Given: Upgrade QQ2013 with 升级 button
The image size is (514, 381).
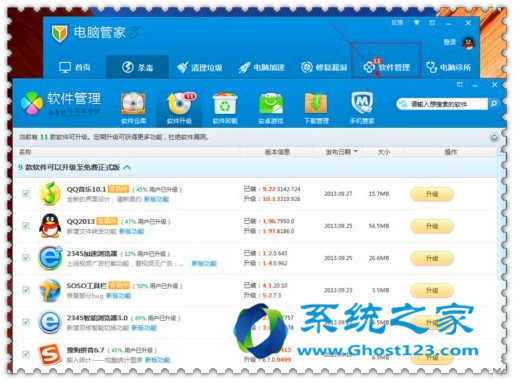Looking at the screenshot, I should (432, 226).
